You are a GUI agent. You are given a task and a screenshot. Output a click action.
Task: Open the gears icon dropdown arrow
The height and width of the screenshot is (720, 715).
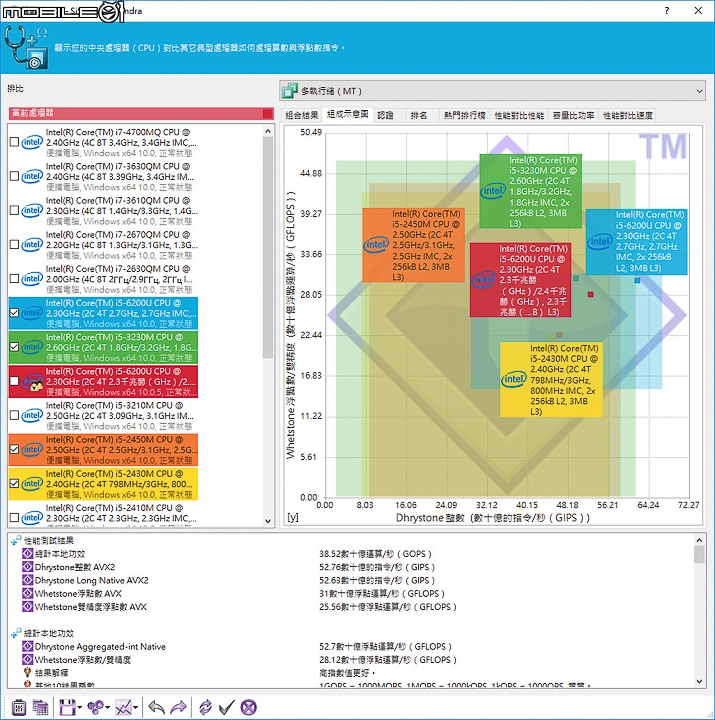click(x=108, y=708)
